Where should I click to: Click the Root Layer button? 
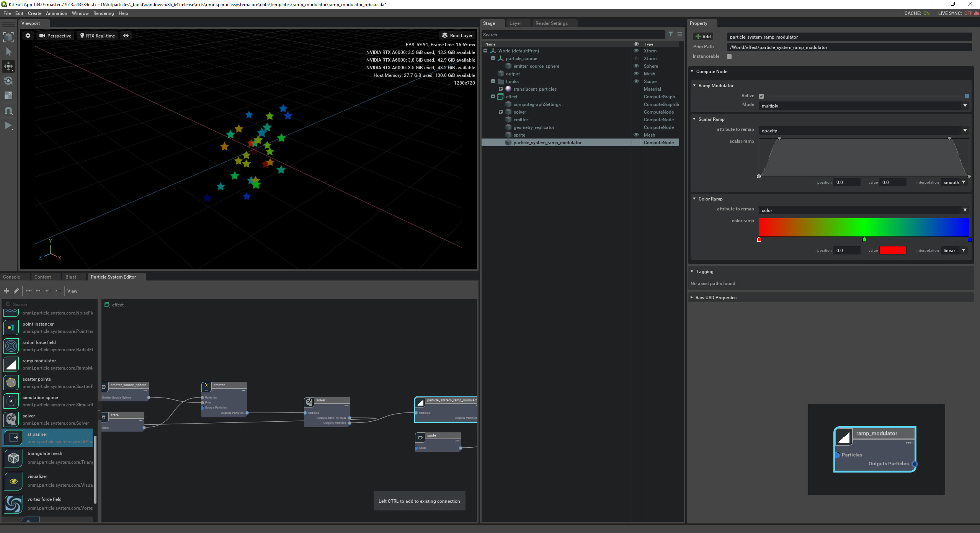point(457,36)
